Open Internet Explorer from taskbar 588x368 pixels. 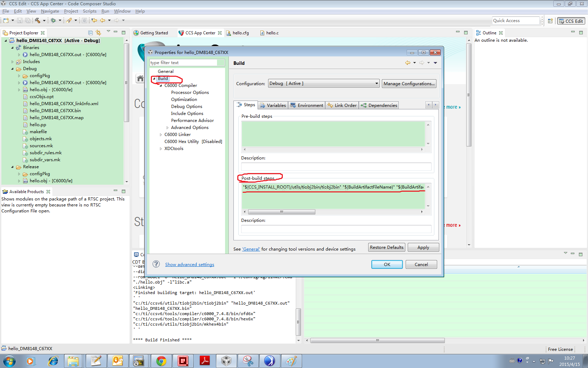coord(53,361)
